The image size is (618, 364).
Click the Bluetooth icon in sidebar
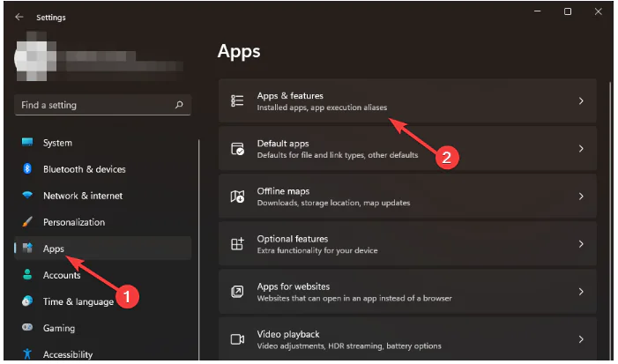click(x=27, y=168)
